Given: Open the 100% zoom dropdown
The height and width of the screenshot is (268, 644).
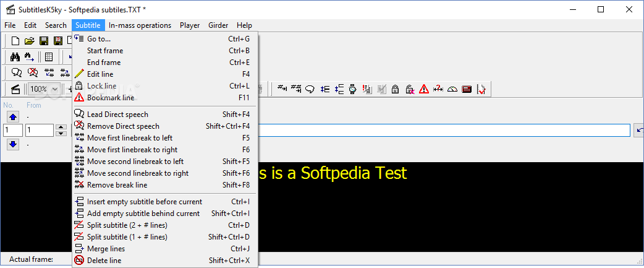Looking at the screenshot, I should 56,89.
